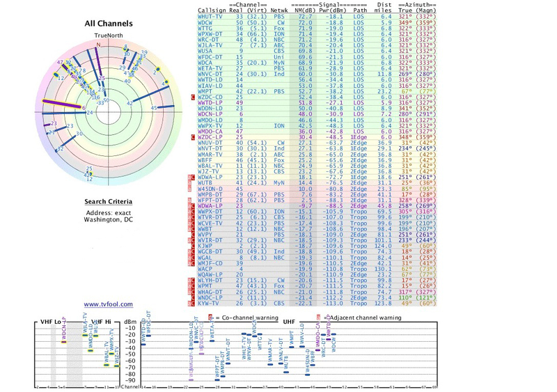Viewport: 557px width, 392px height.
Task: Click the WUSA callsign row
Action: (317, 51)
